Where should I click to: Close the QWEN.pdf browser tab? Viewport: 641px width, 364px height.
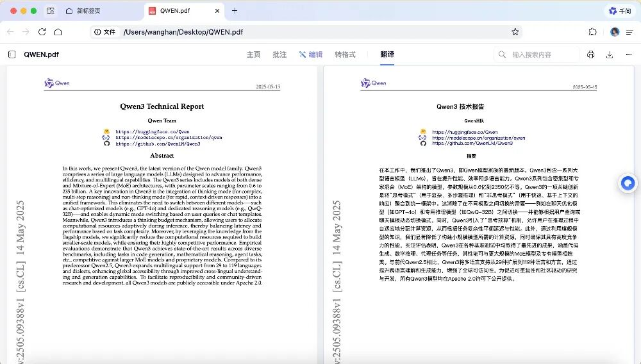pos(217,11)
